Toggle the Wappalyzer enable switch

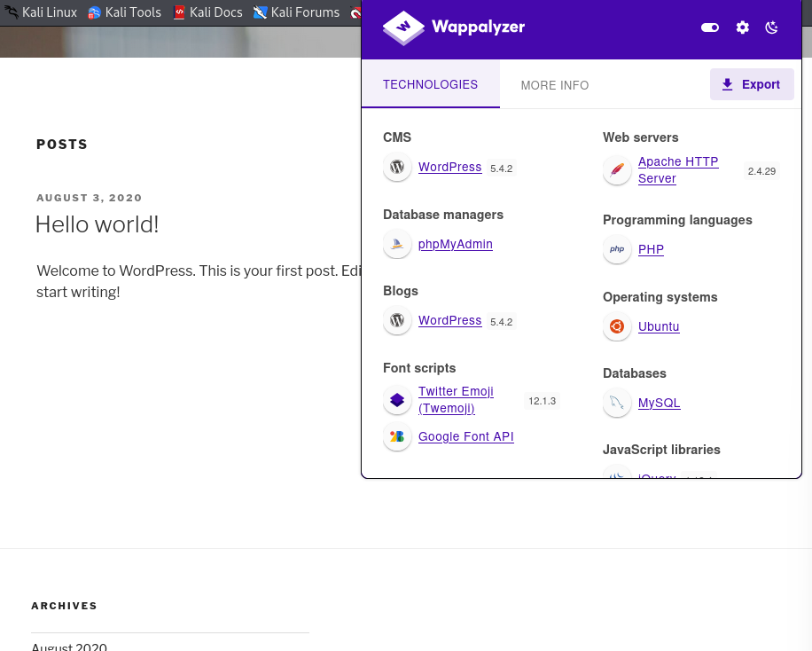(709, 27)
